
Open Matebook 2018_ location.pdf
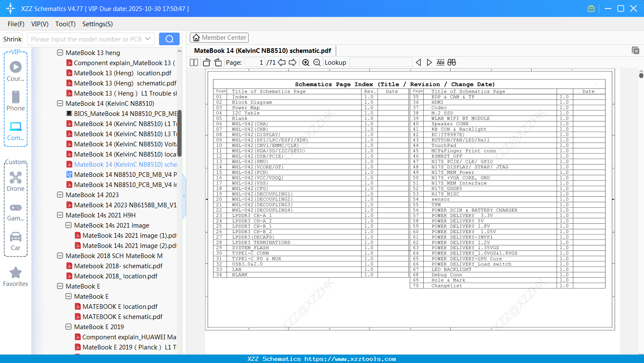[x=112, y=276]
